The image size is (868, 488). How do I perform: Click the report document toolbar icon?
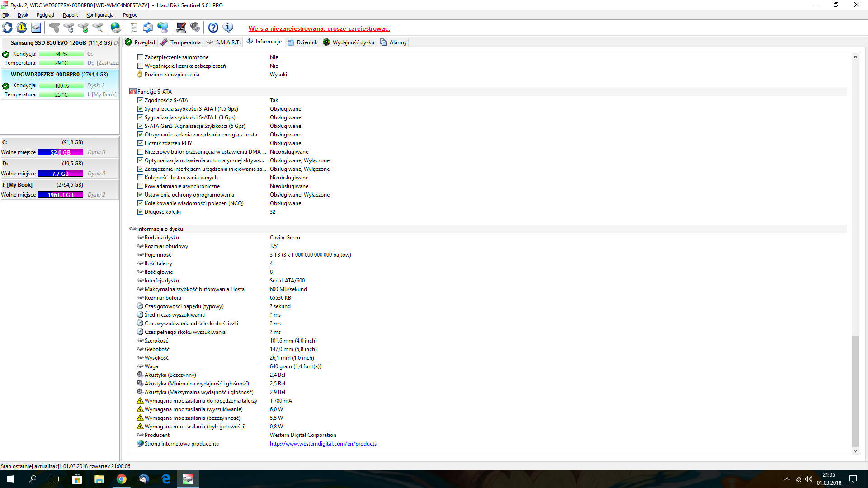133,28
